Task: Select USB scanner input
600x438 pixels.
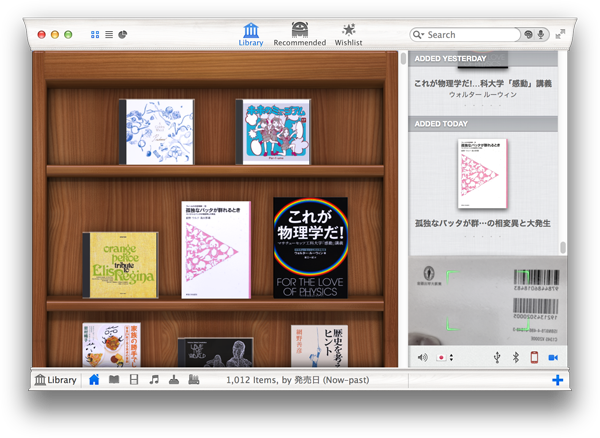Action: pyautogui.click(x=497, y=357)
